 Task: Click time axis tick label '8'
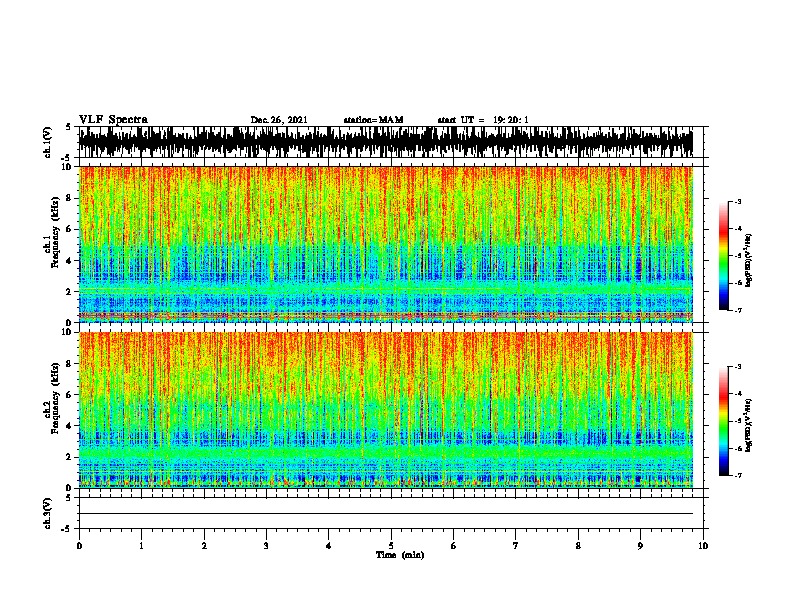[578, 546]
